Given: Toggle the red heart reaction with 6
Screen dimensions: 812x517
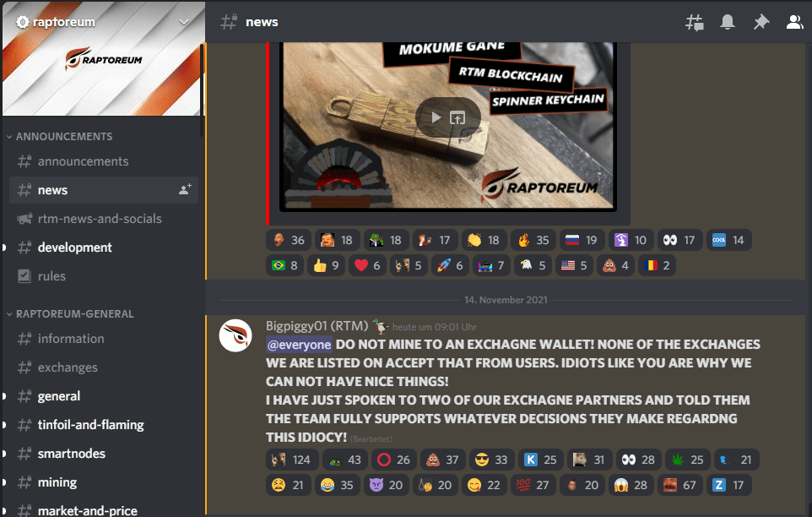Looking at the screenshot, I should tap(368, 265).
